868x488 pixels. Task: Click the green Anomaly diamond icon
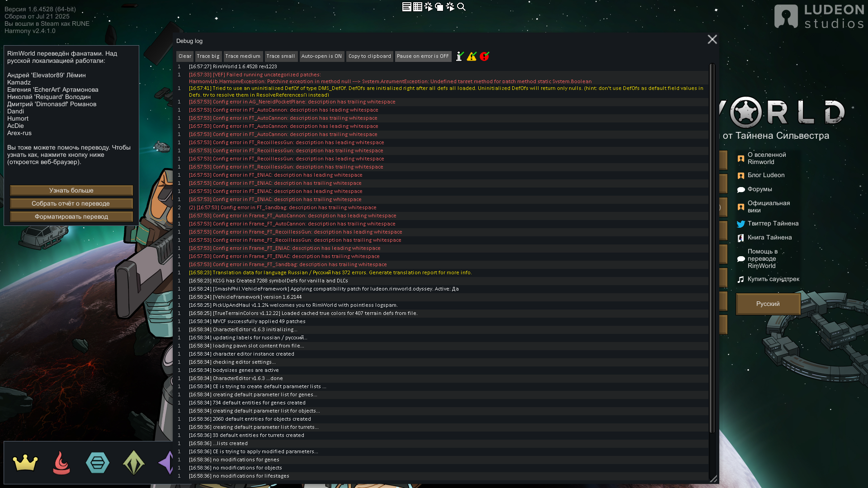tap(134, 463)
